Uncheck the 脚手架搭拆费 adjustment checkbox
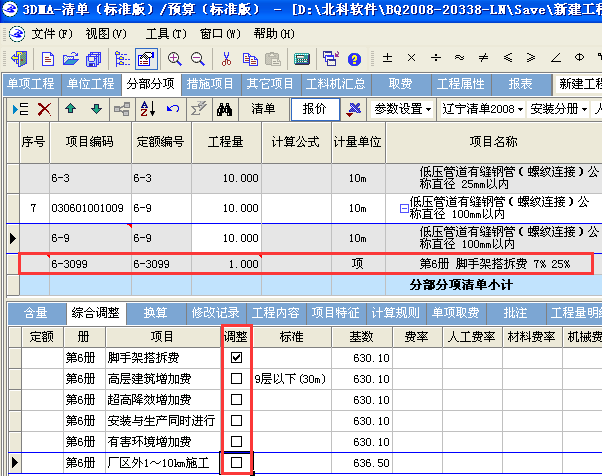Screen dimensions: 602x476 pos(236,357)
